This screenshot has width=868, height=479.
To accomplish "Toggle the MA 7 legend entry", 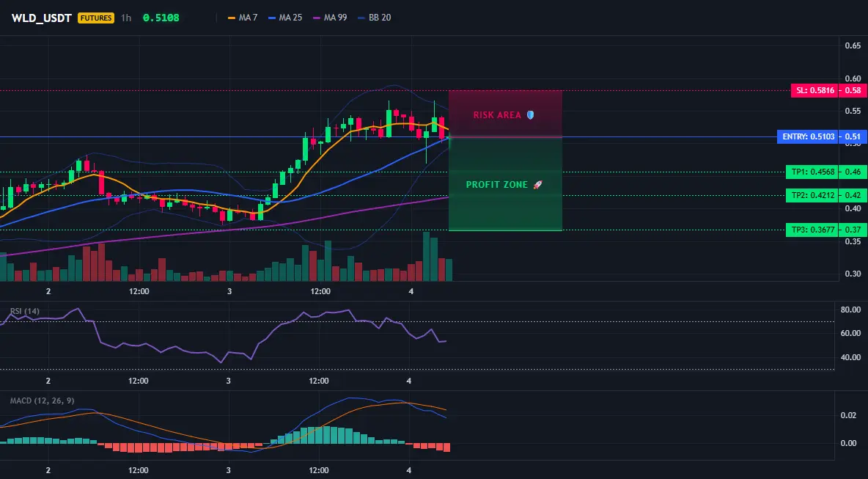I will (243, 18).
